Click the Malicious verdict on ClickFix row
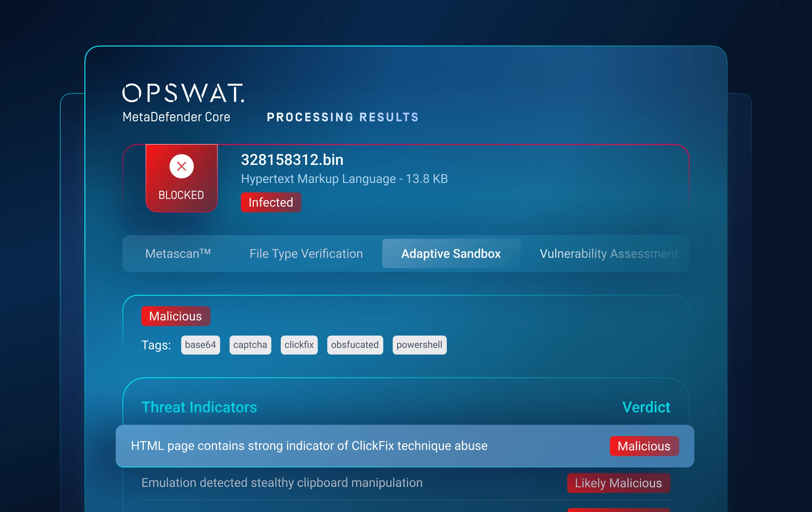Screen dimensions: 812x512 coord(644,446)
